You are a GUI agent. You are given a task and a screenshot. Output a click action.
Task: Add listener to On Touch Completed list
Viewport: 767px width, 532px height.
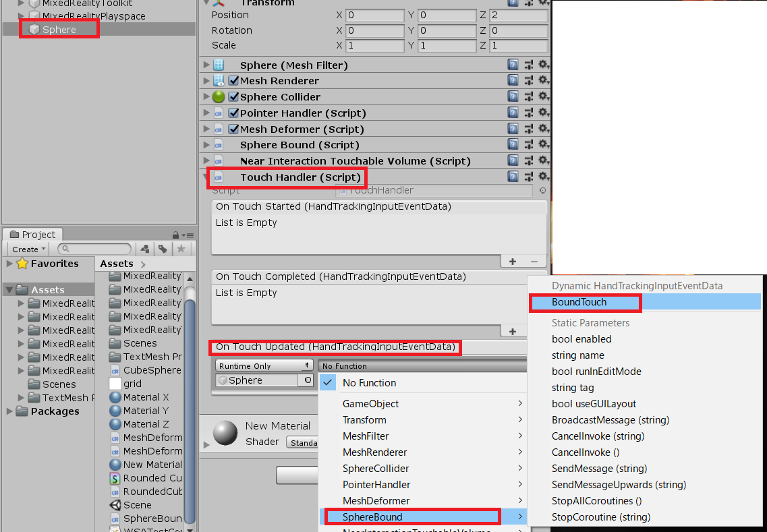click(x=513, y=332)
